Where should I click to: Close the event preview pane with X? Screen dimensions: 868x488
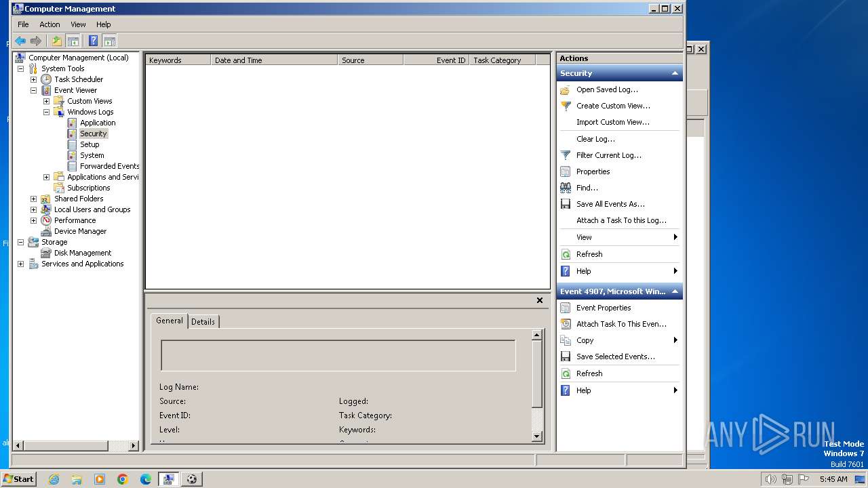coord(540,300)
